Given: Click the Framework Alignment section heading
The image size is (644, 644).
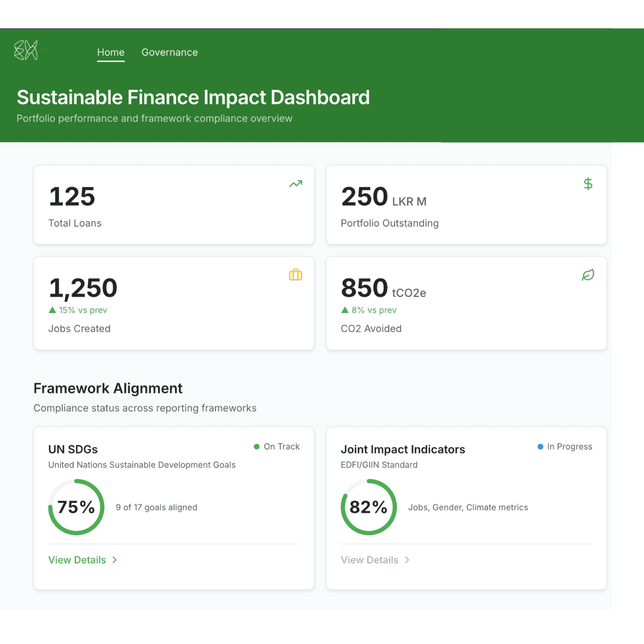Looking at the screenshot, I should pyautogui.click(x=108, y=388).
